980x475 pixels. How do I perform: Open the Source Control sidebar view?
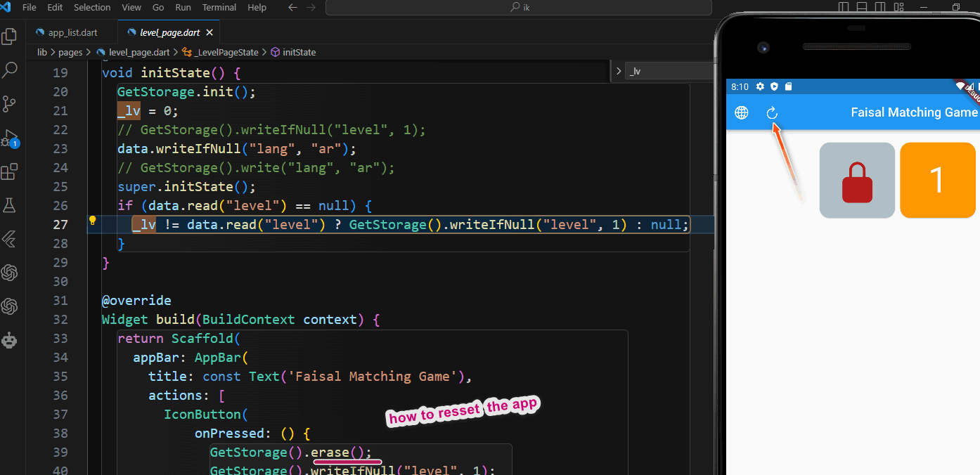[10, 104]
